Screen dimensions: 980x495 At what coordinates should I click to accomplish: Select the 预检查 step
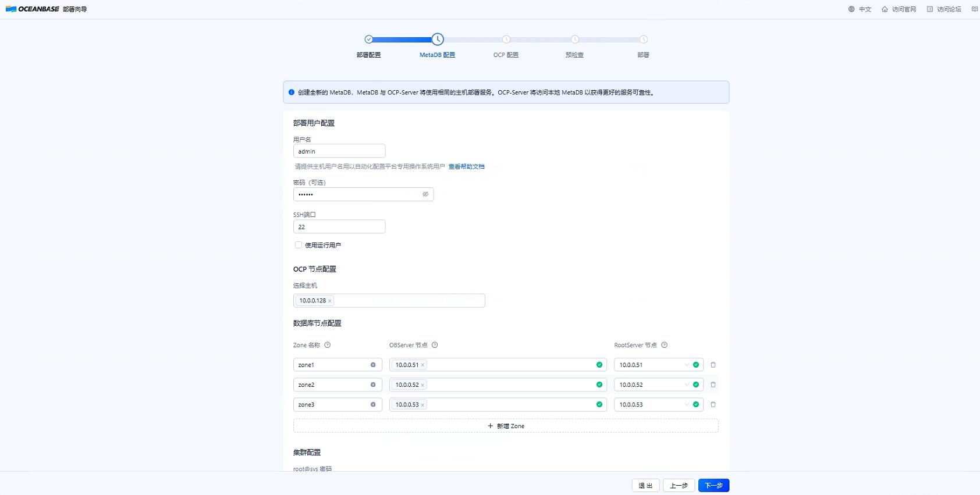point(574,55)
